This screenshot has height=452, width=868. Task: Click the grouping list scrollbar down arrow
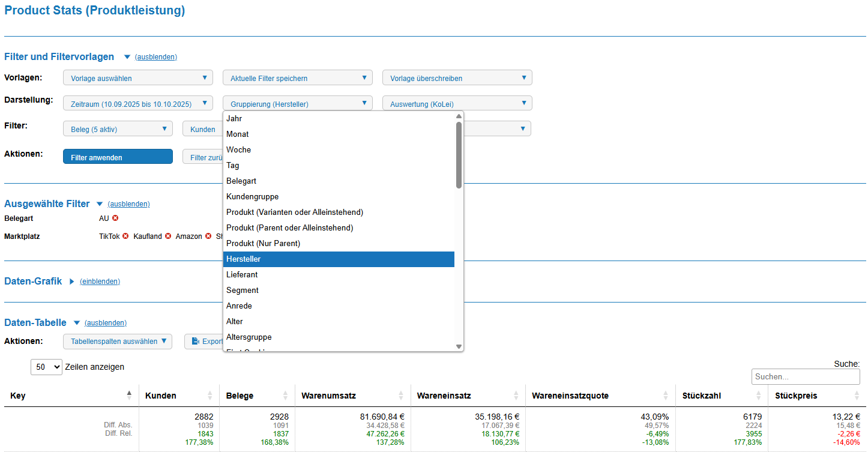coord(459,346)
